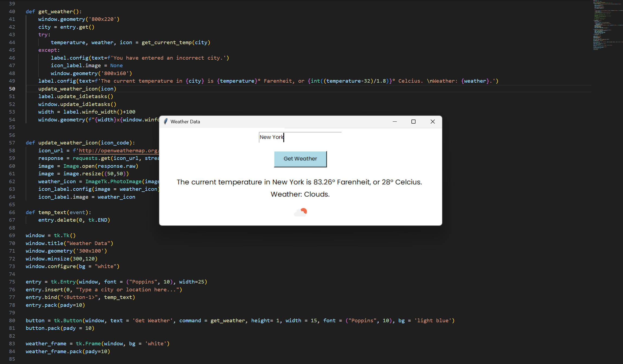Click the Tk feather icon in title bar
This screenshot has width=623, height=364.
point(166,122)
